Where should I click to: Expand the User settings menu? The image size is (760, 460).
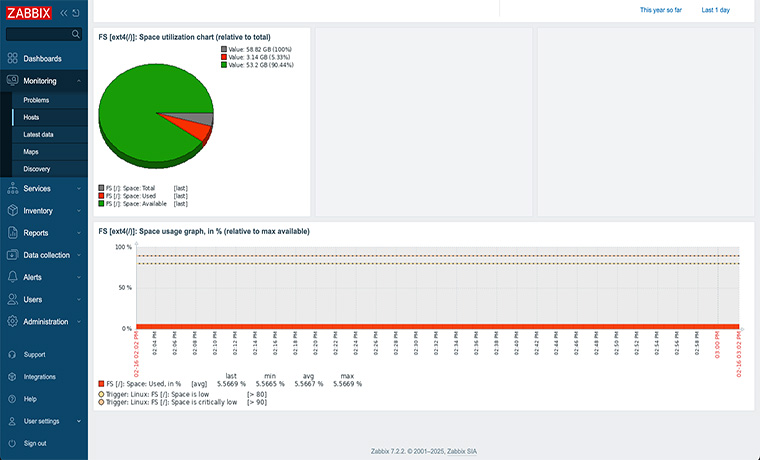(x=41, y=421)
